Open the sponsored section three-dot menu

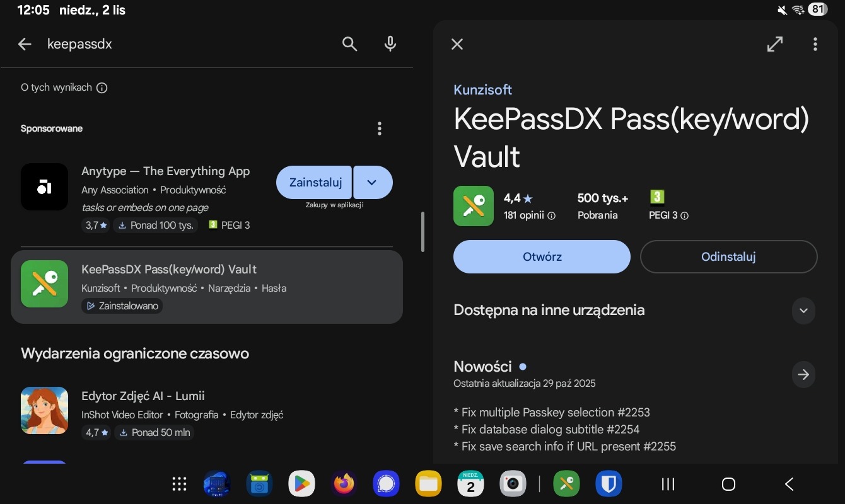coord(379,129)
